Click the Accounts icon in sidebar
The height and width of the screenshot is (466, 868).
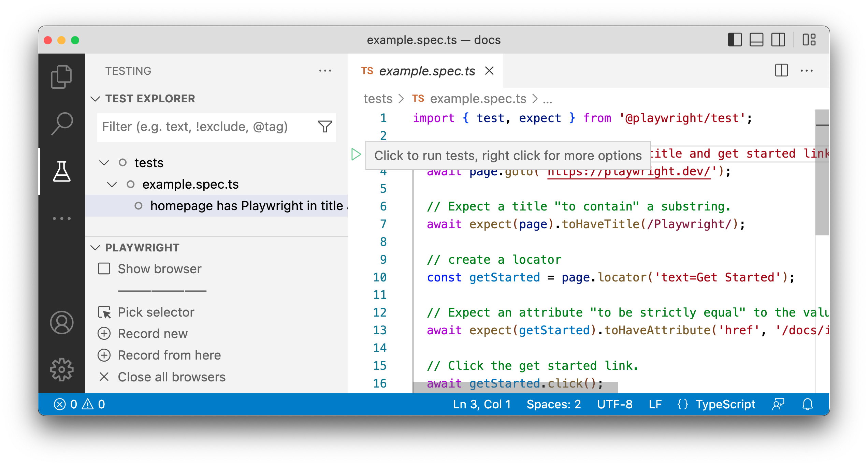point(62,322)
